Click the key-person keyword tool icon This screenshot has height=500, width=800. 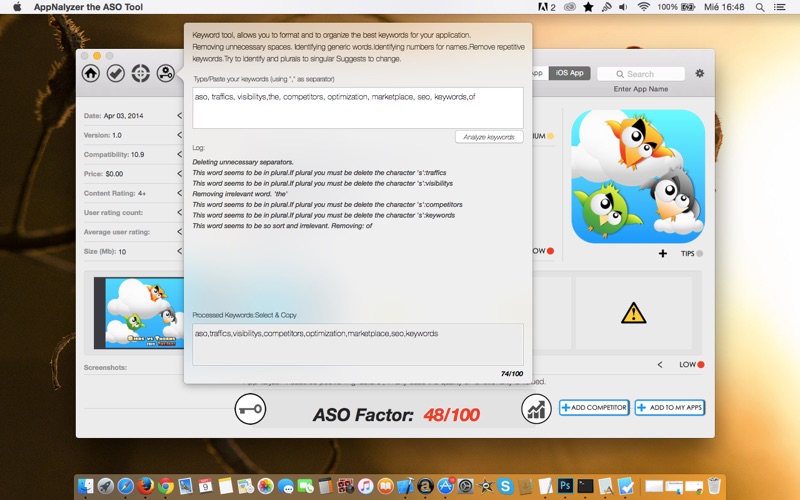(166, 73)
